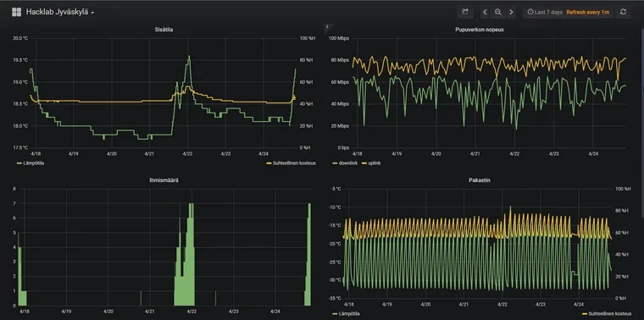Screen dimensions: 644x320
Task: Toggle Suhteellinen kosteus series in Sisätila legend
Action: click(x=291, y=163)
